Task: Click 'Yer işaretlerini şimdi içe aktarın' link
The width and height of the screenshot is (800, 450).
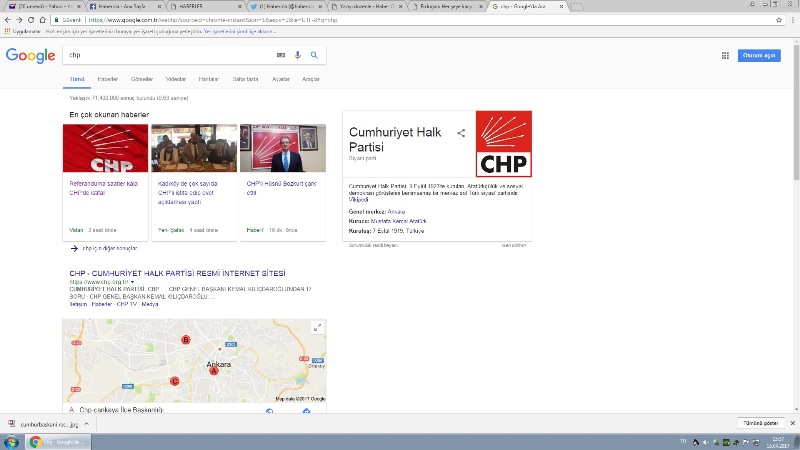Action: [239, 32]
